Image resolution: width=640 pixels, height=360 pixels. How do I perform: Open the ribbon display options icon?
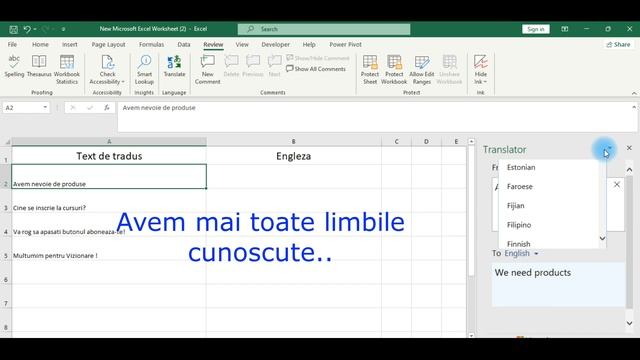coord(564,29)
